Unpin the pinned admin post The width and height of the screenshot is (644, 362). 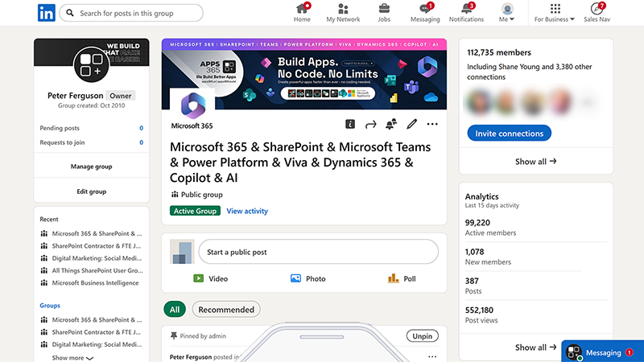click(x=422, y=335)
